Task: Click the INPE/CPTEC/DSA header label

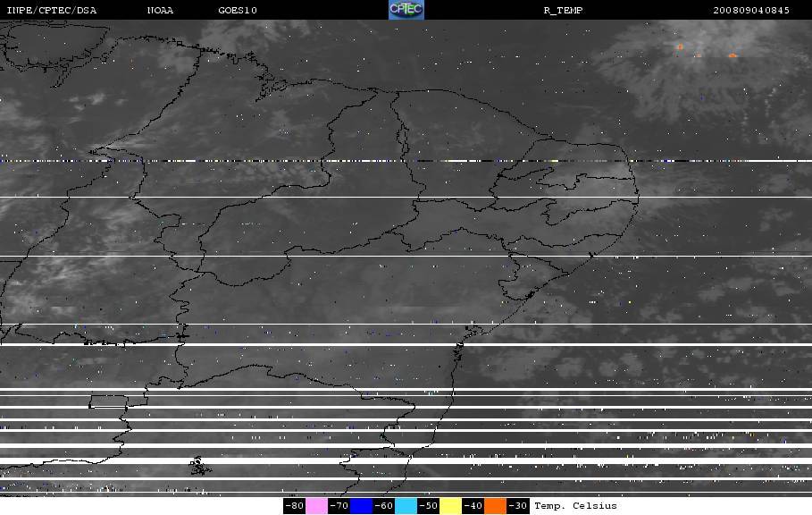Action: (x=51, y=11)
